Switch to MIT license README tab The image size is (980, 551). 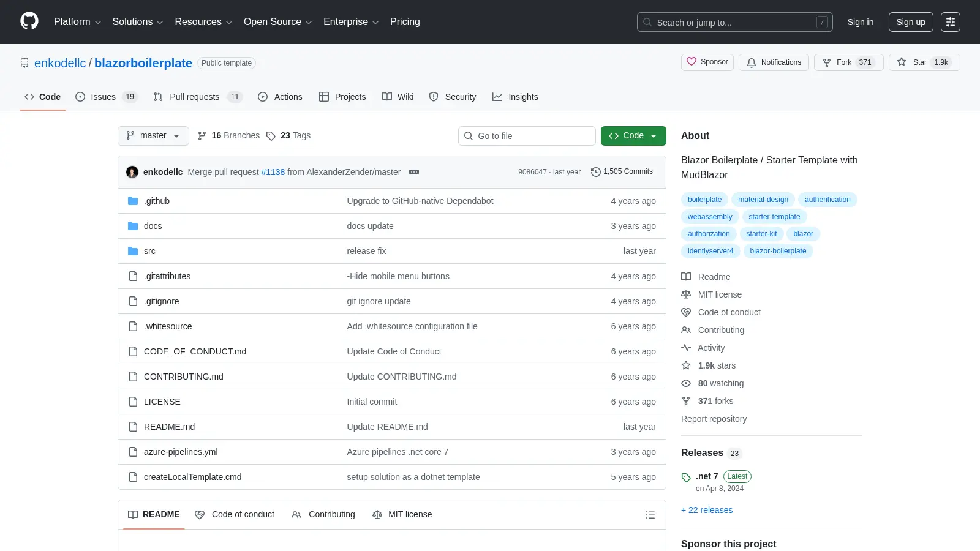(402, 515)
